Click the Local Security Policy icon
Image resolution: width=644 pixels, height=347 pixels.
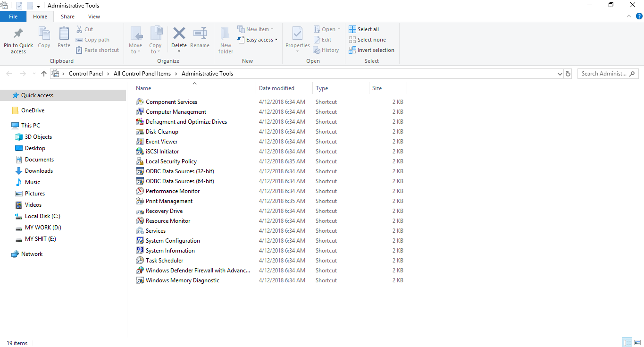[x=140, y=161]
